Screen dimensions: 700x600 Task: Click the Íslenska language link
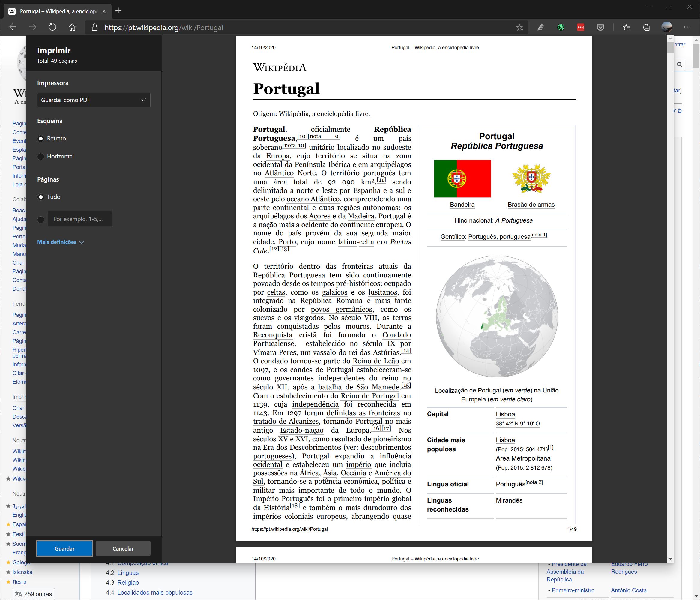[x=22, y=572]
